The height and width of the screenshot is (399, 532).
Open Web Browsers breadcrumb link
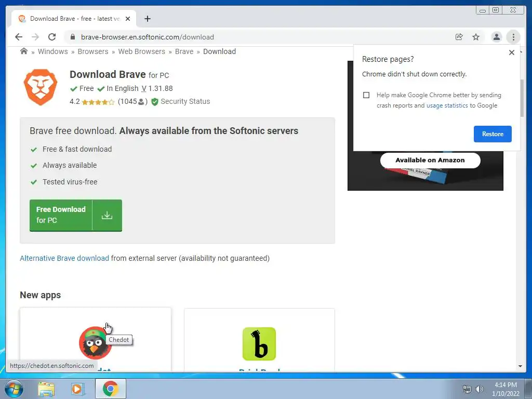coord(141,51)
